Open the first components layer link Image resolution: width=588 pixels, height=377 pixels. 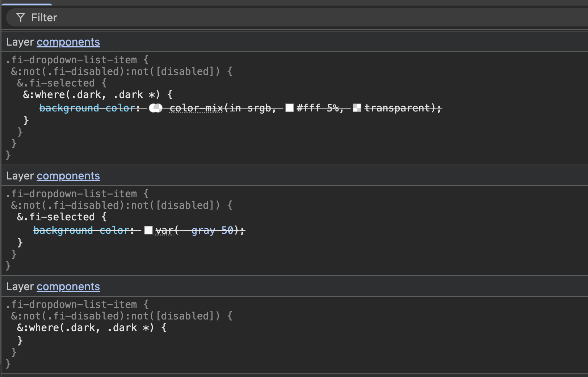click(x=68, y=42)
